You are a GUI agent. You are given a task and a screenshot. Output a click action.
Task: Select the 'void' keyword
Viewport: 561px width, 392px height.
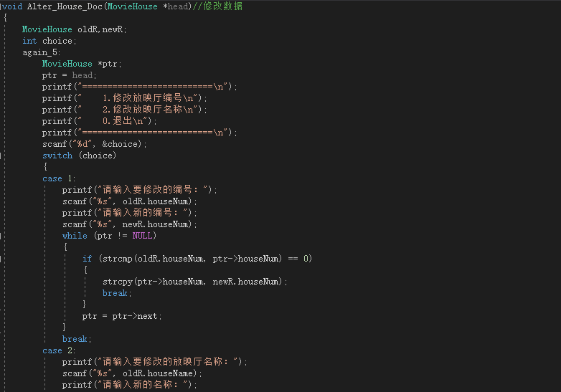(x=12, y=6)
